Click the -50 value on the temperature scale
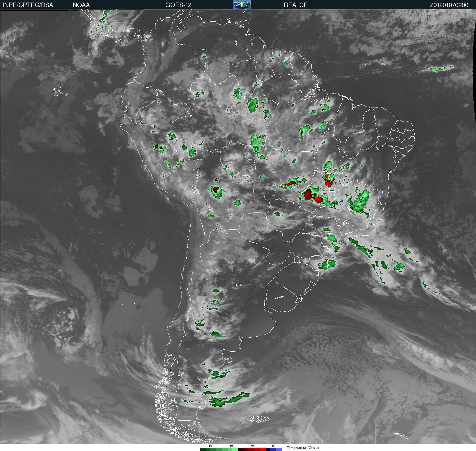476x451 pixels. (x=210, y=446)
